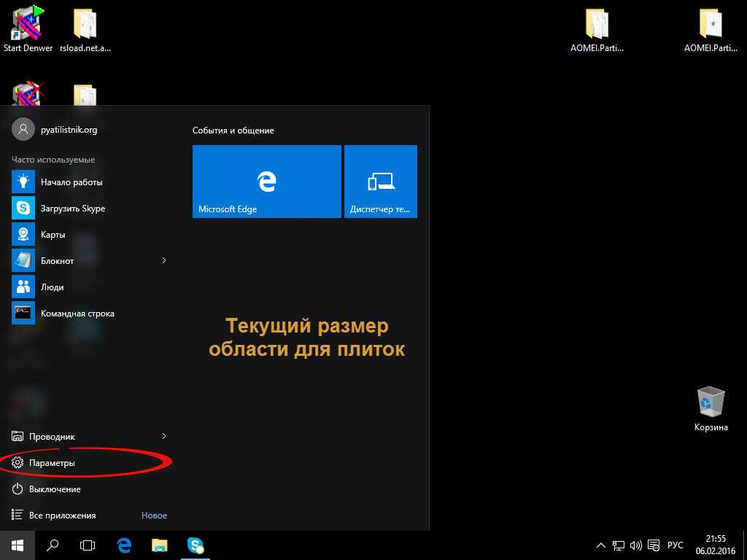This screenshot has height=560, width=747.
Task: Open the Карты app
Action: coord(53,235)
